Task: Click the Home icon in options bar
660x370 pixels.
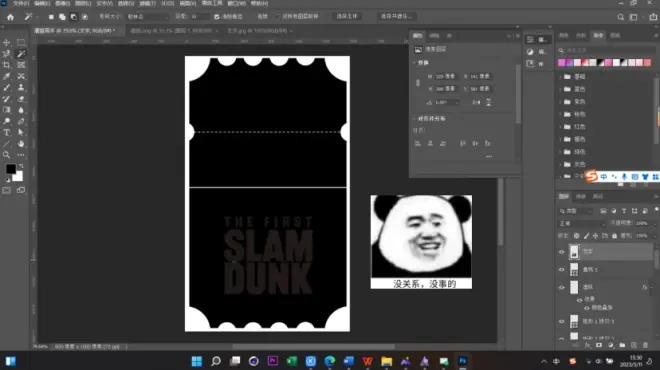Action: click(11, 17)
